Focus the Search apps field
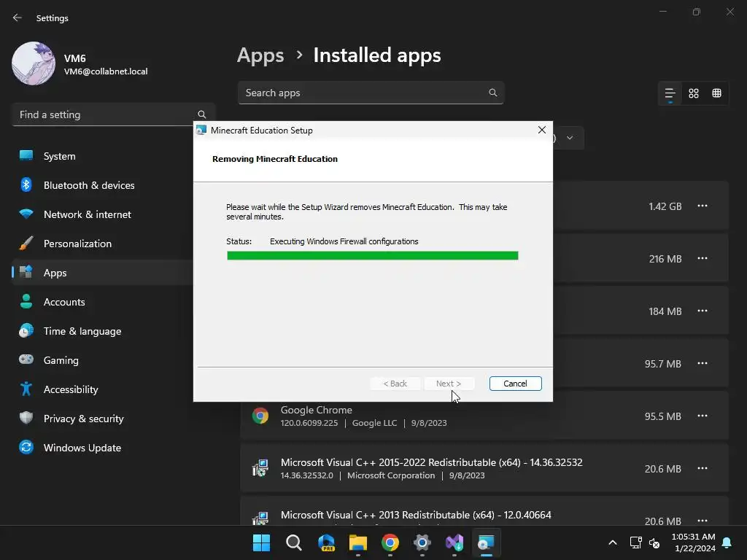The image size is (747, 560). tap(371, 93)
